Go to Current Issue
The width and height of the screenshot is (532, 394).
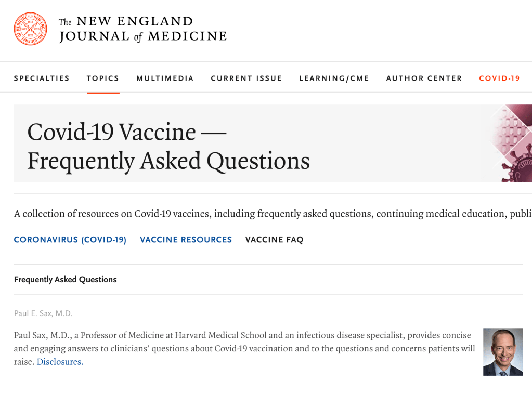point(246,78)
